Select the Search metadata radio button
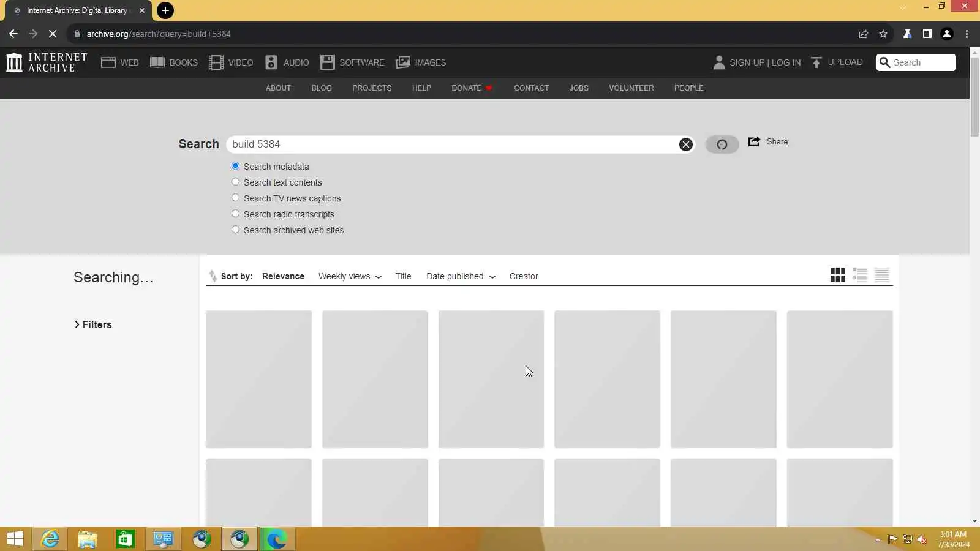 [235, 166]
